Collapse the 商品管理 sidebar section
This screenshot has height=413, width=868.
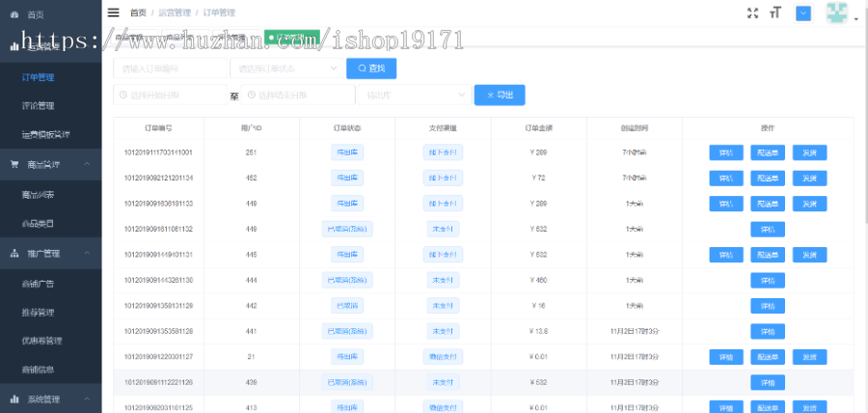(87, 164)
